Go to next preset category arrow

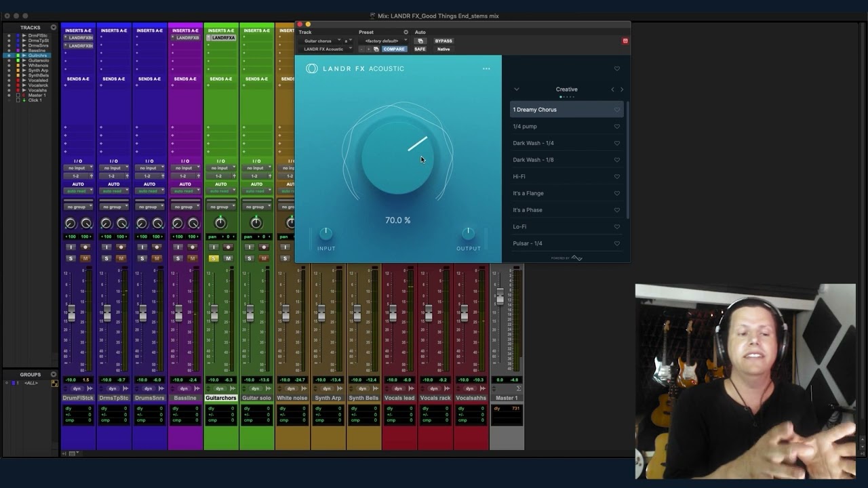click(622, 89)
